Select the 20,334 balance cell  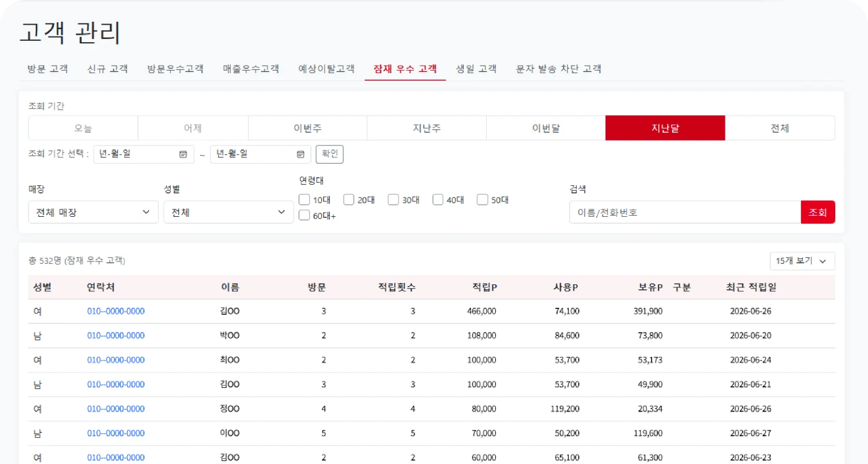(x=650, y=409)
